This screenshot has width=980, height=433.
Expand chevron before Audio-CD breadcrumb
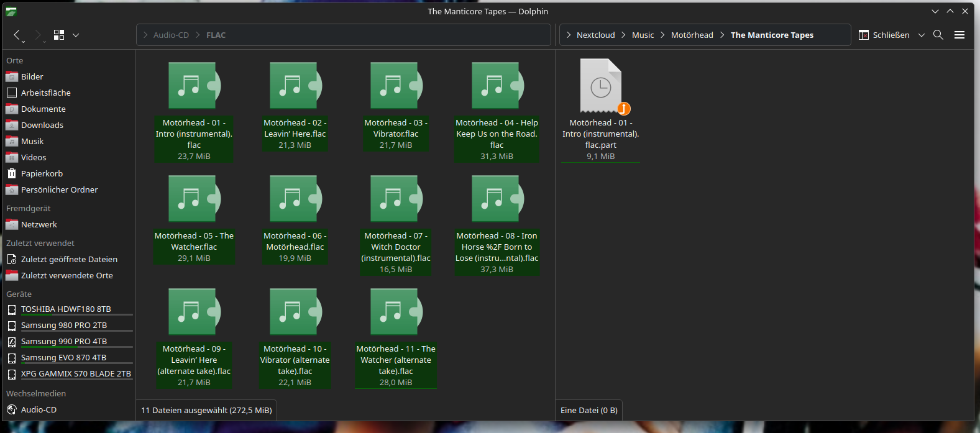pyautogui.click(x=145, y=35)
